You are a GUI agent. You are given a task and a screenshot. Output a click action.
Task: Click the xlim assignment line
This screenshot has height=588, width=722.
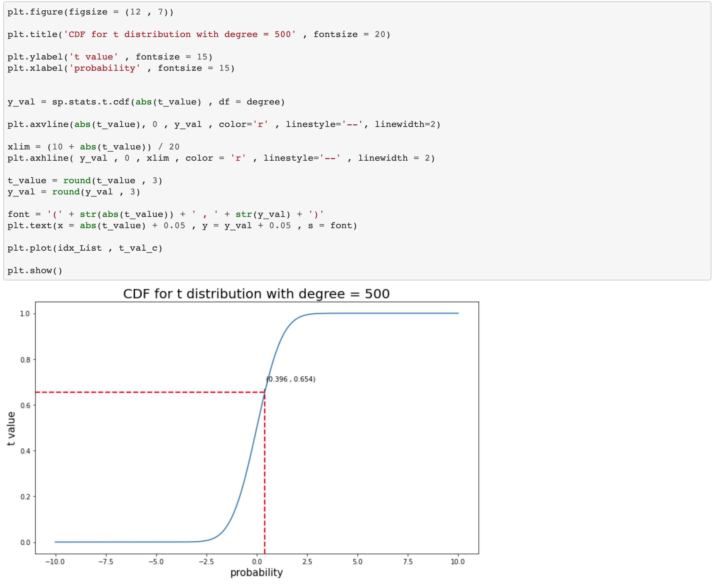pyautogui.click(x=93, y=147)
